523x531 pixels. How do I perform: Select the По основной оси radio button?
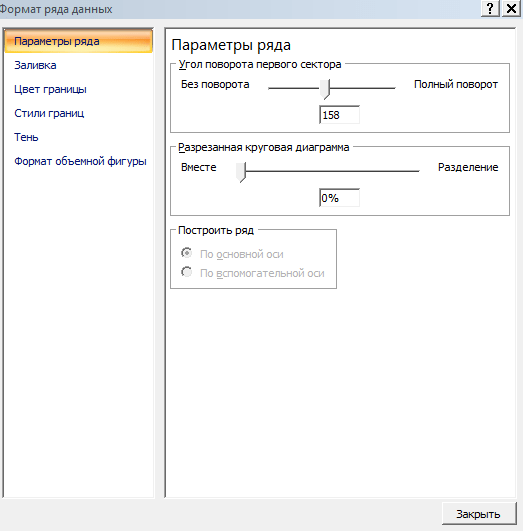click(x=186, y=253)
